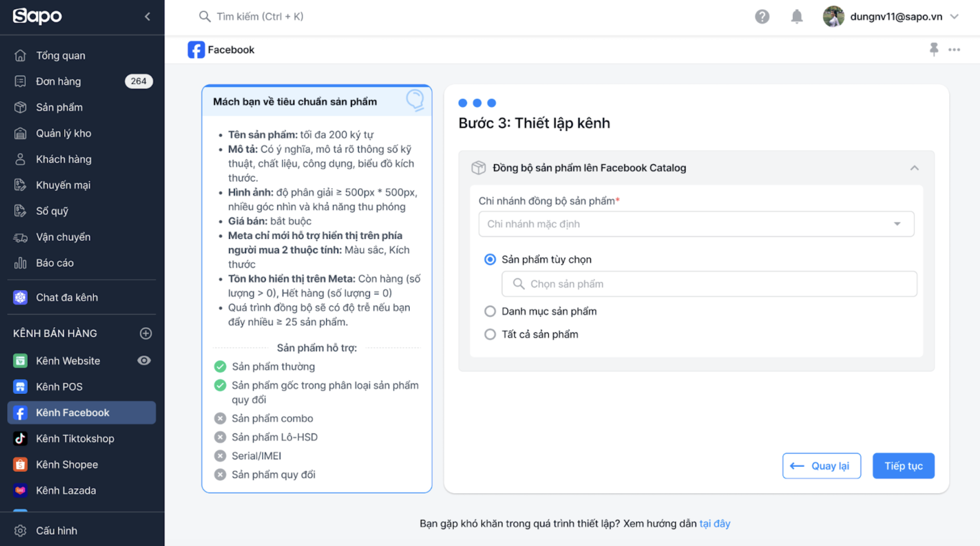Collapse the Sapo sidebar with arrow icon
The image size is (980, 546).
(147, 16)
